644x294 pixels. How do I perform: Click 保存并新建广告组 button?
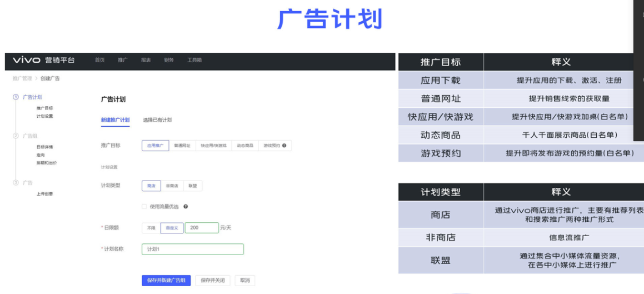[167, 281]
